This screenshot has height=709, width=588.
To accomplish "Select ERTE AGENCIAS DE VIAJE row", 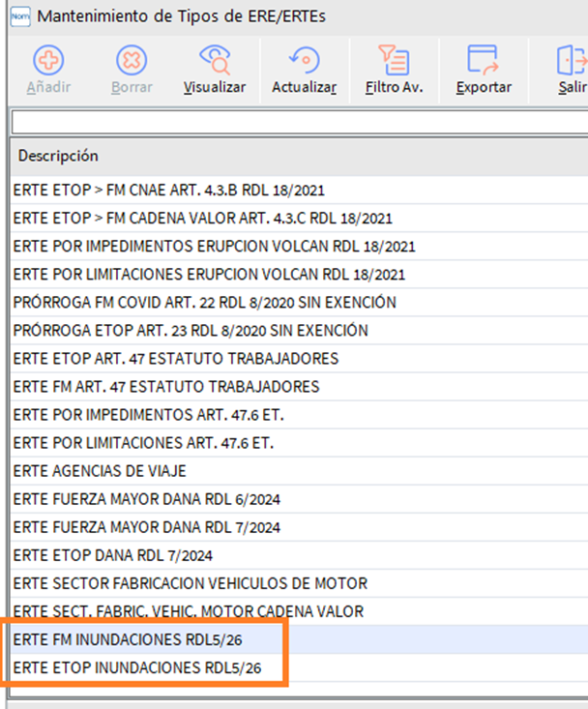I will coord(100,471).
